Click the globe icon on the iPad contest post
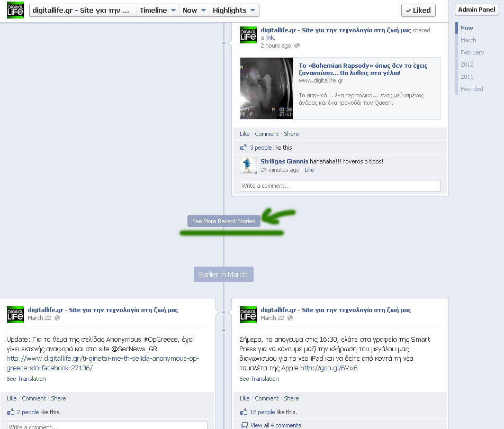504x429 pixels. [x=290, y=318]
